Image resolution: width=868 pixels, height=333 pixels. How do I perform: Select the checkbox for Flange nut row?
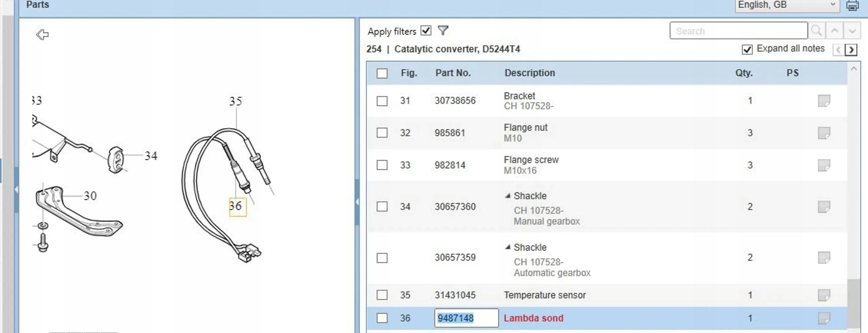tap(382, 133)
